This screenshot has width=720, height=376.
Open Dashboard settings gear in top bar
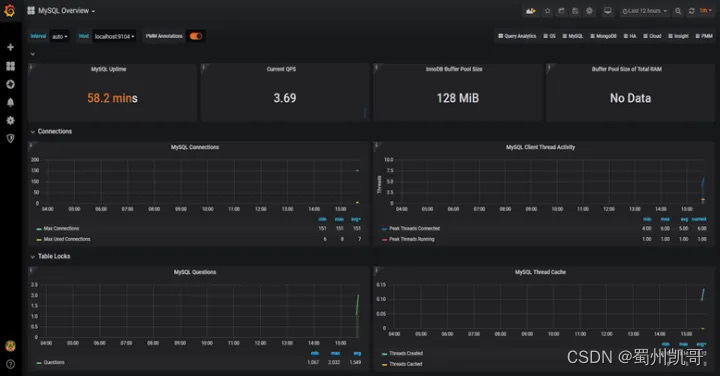pyautogui.click(x=589, y=11)
